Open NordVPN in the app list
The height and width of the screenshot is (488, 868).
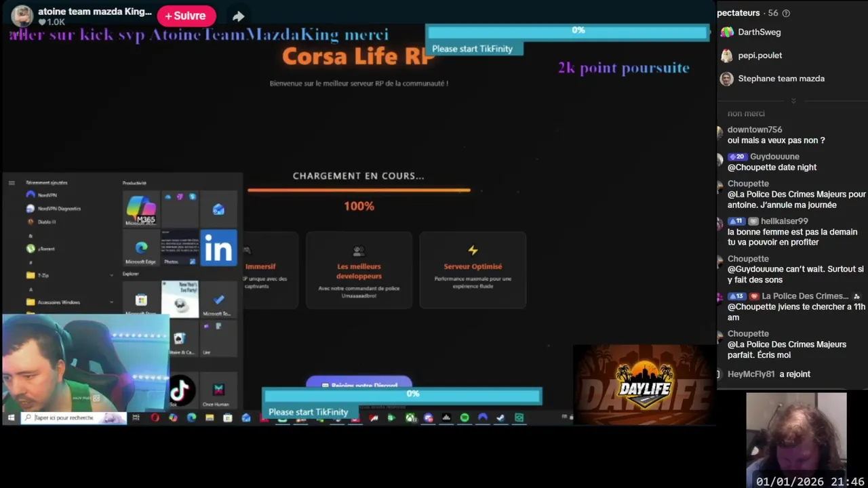click(47, 195)
